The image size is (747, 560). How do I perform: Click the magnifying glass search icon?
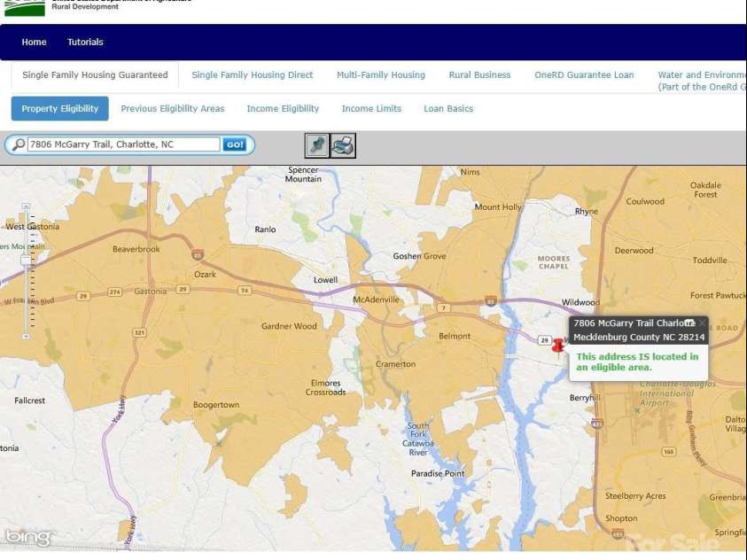coord(18,144)
